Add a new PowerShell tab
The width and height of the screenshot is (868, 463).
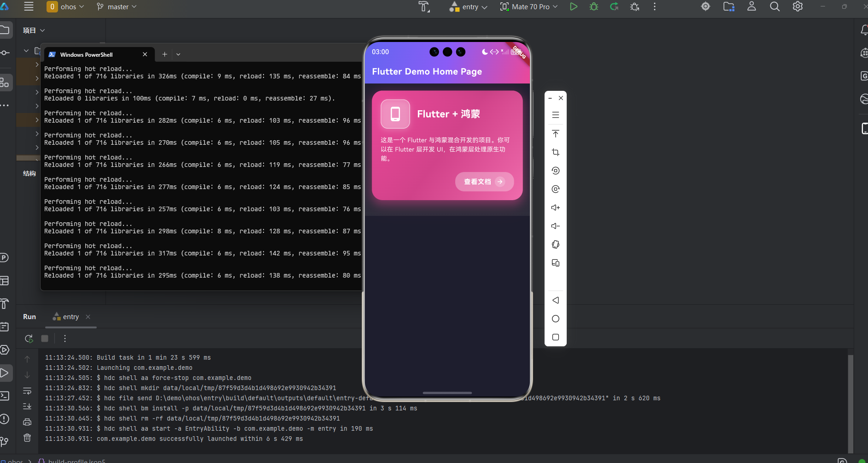pos(164,54)
